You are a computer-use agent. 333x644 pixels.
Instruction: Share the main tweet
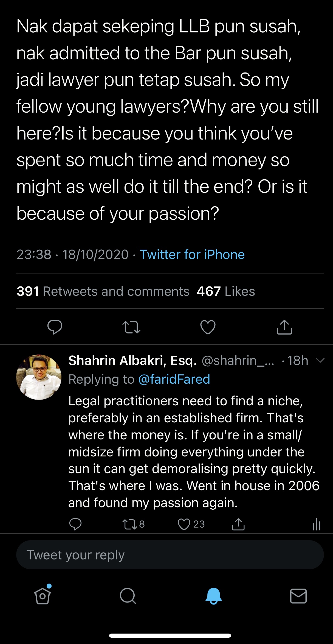(284, 327)
